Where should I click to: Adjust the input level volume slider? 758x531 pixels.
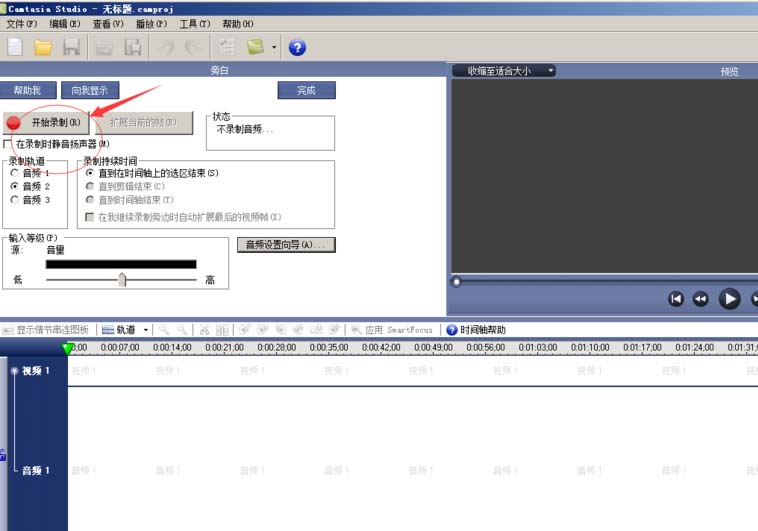coord(122,280)
